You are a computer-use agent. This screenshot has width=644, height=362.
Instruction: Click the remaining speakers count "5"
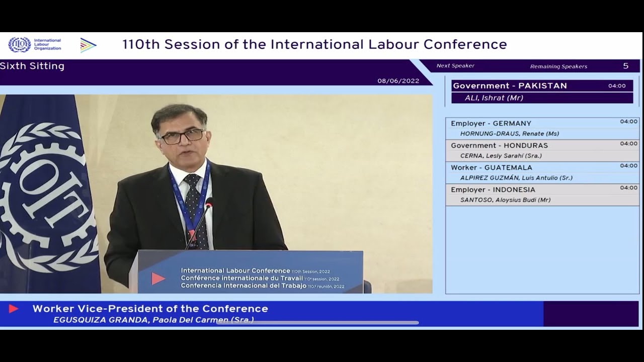(x=626, y=66)
